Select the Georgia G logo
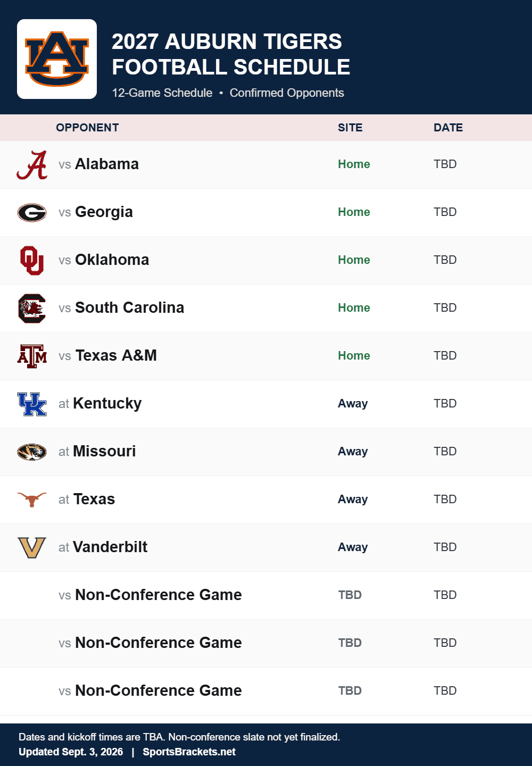The width and height of the screenshot is (532, 766). click(x=32, y=213)
